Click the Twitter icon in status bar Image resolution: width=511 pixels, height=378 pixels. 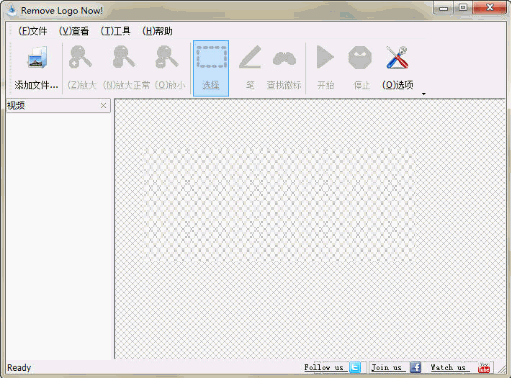point(355,367)
